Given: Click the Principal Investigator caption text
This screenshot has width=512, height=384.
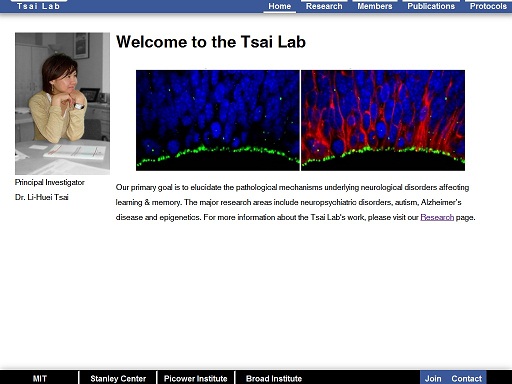Looking at the screenshot, I should (50, 182).
